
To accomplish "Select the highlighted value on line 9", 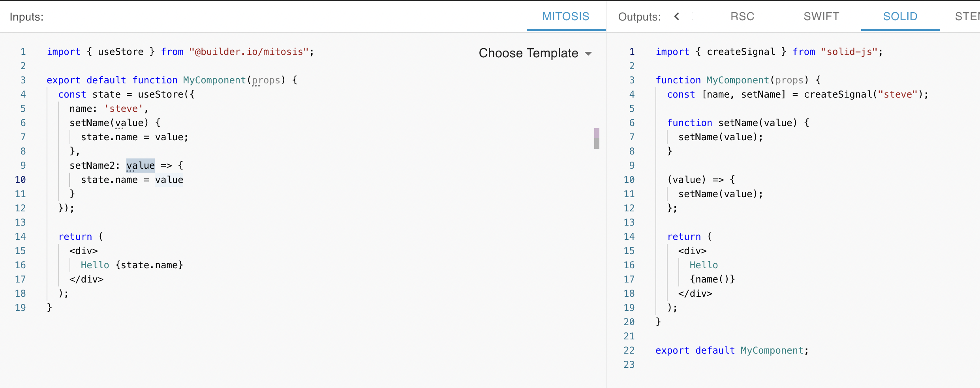I will point(140,165).
